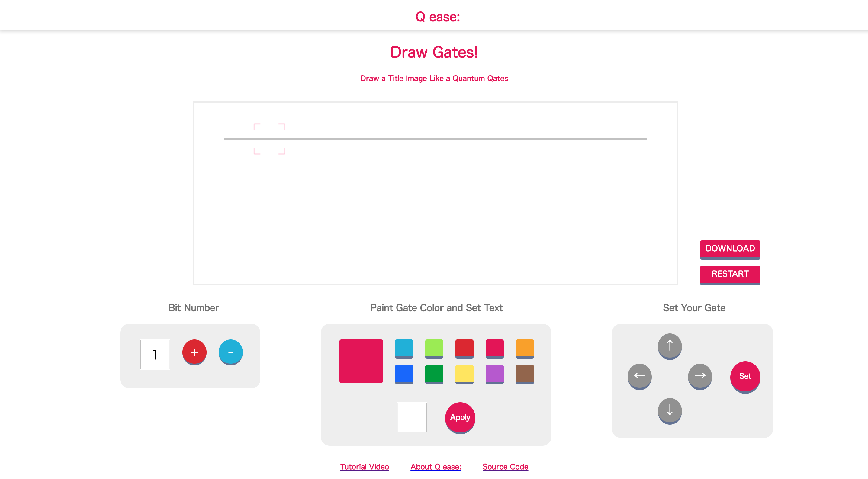Select the yellow color swatch

464,374
